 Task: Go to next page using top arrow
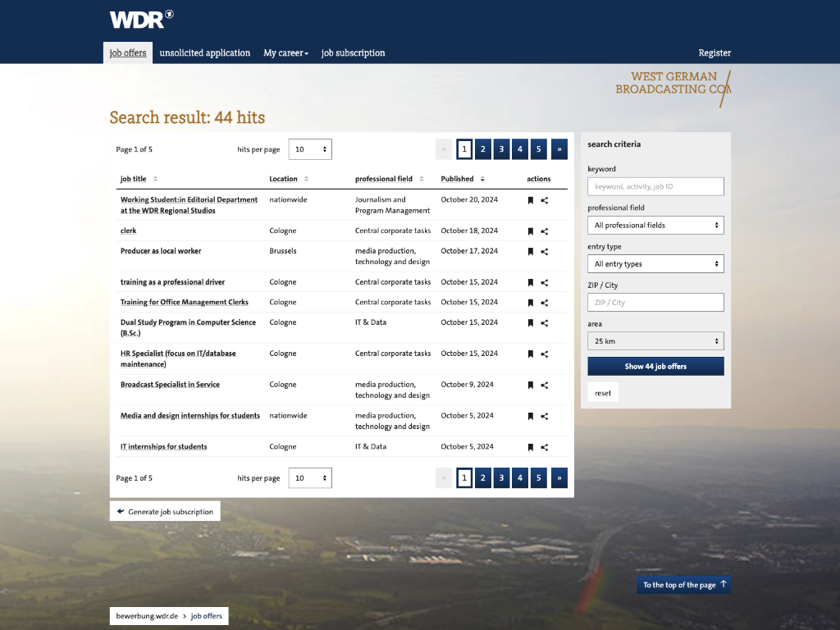tap(559, 149)
